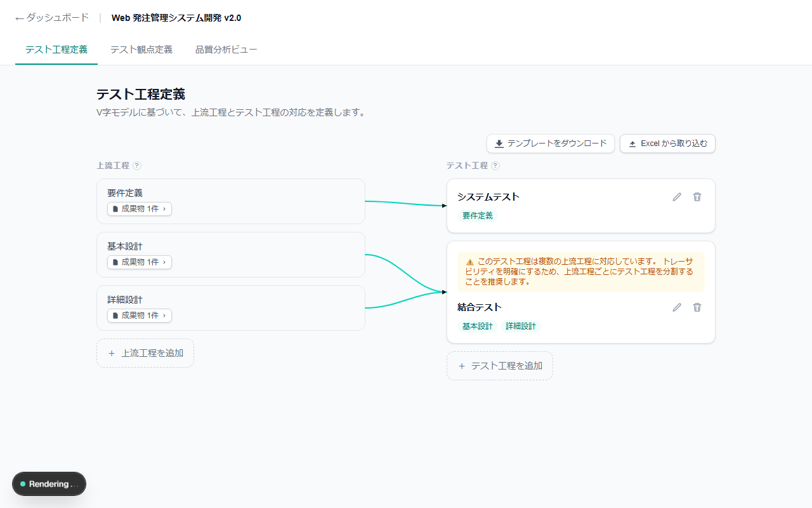Open the 品質分析ビュー tab

226,50
